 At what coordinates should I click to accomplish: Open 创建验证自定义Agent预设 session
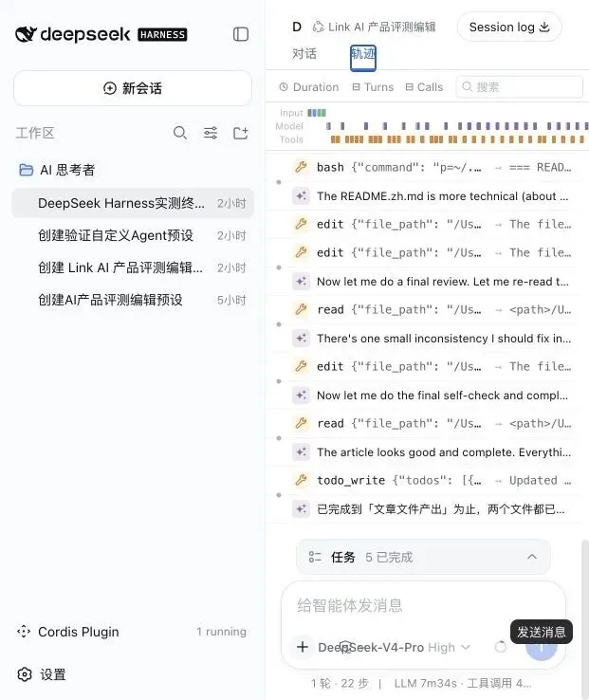[133, 235]
